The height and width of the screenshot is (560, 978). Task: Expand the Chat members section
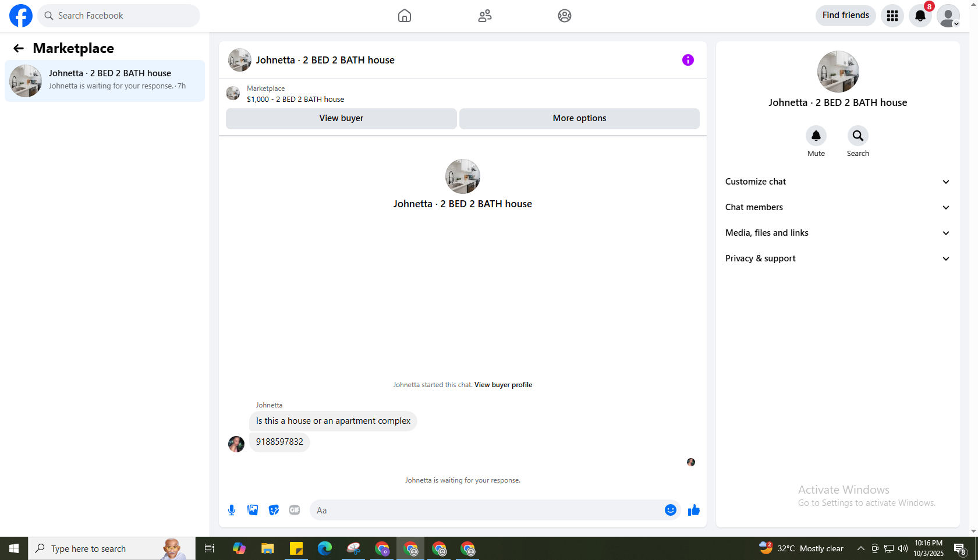(x=838, y=207)
